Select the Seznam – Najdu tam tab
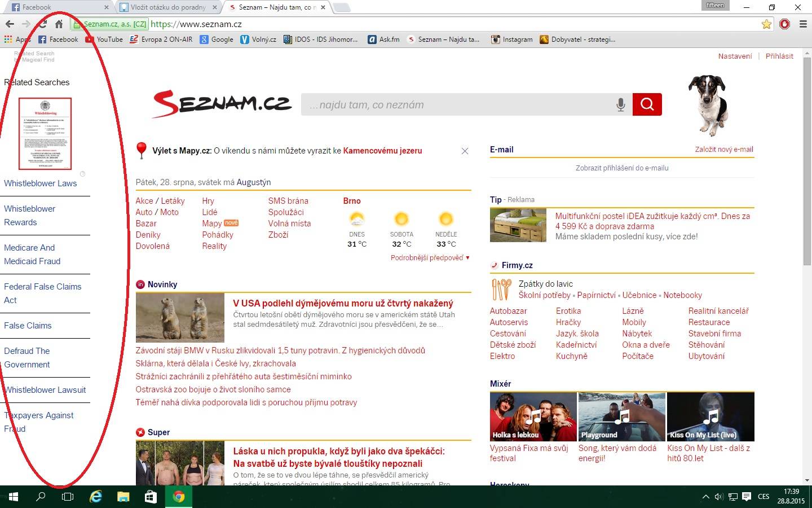812x508 pixels. click(276, 7)
